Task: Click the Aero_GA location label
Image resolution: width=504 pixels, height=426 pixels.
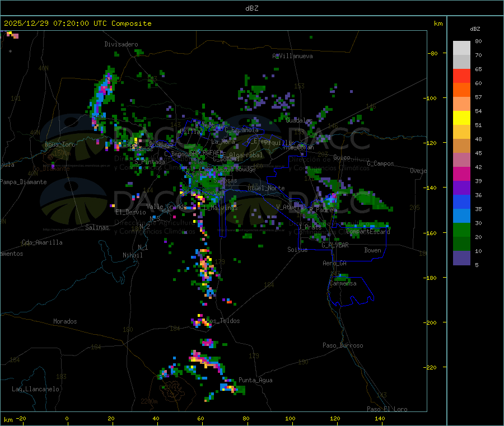Action: (x=334, y=263)
